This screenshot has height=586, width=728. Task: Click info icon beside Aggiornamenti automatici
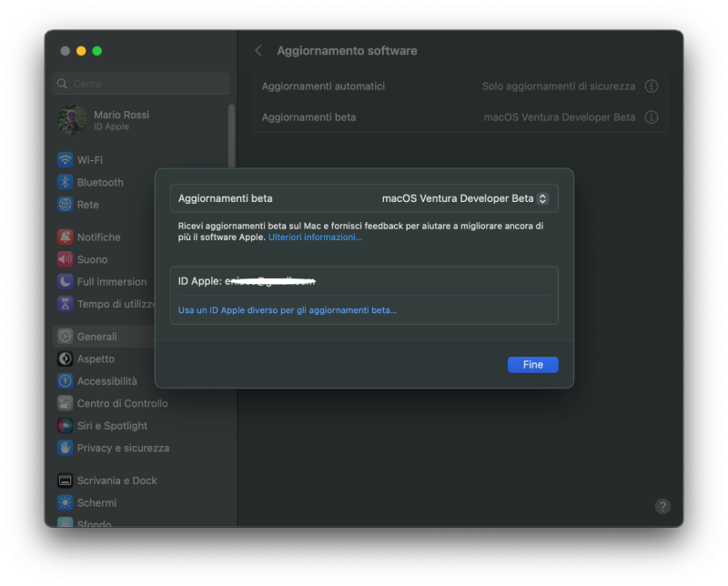pos(652,86)
